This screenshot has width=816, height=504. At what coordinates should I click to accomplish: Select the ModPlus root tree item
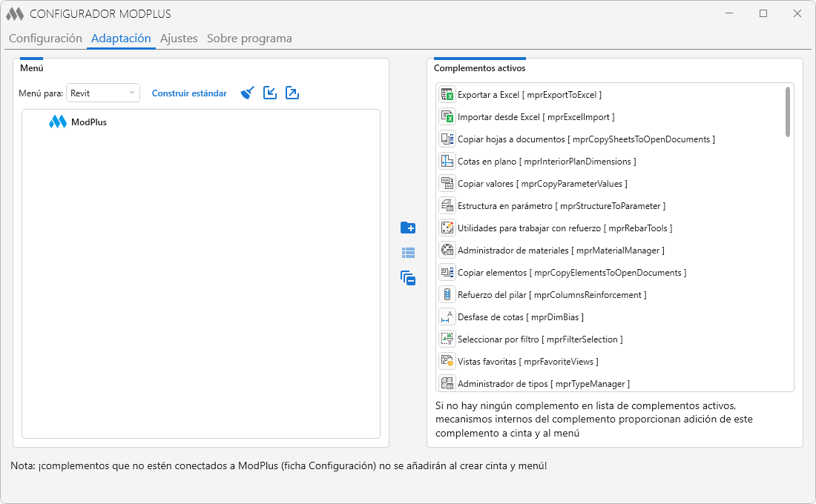pyautogui.click(x=78, y=122)
